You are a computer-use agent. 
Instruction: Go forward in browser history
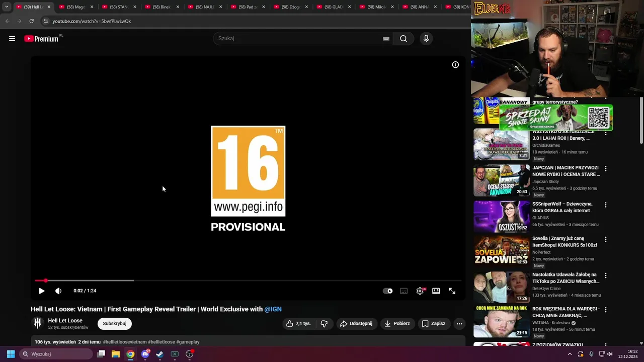(x=19, y=21)
